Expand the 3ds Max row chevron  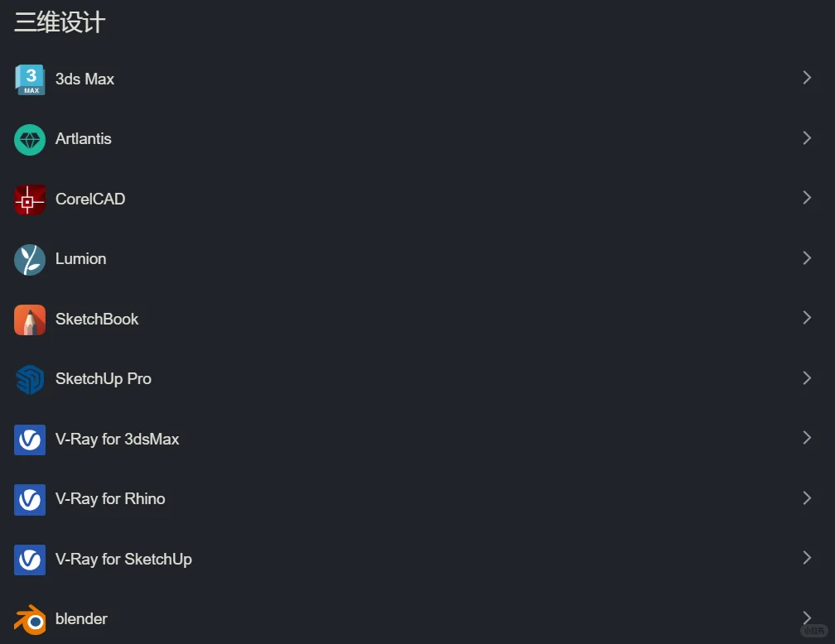coord(807,78)
